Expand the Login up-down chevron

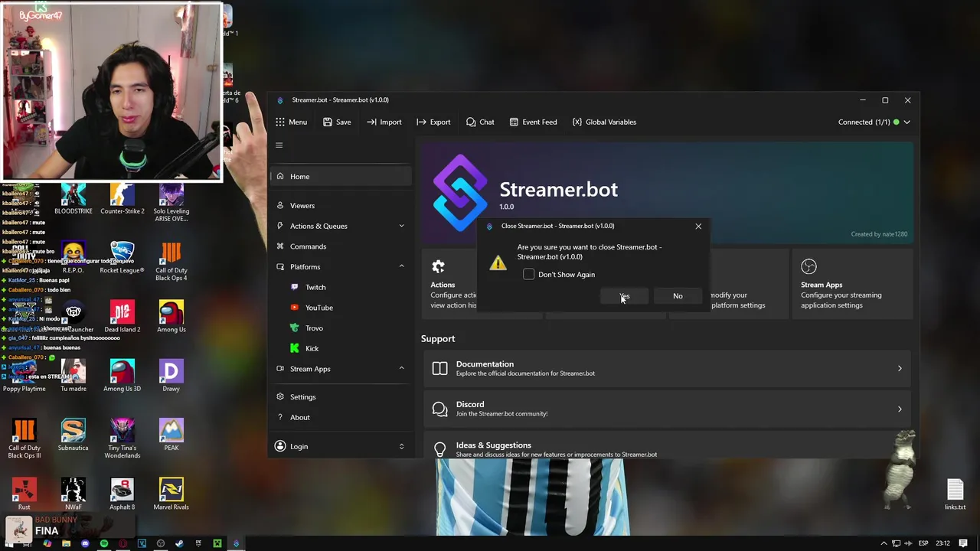(401, 446)
